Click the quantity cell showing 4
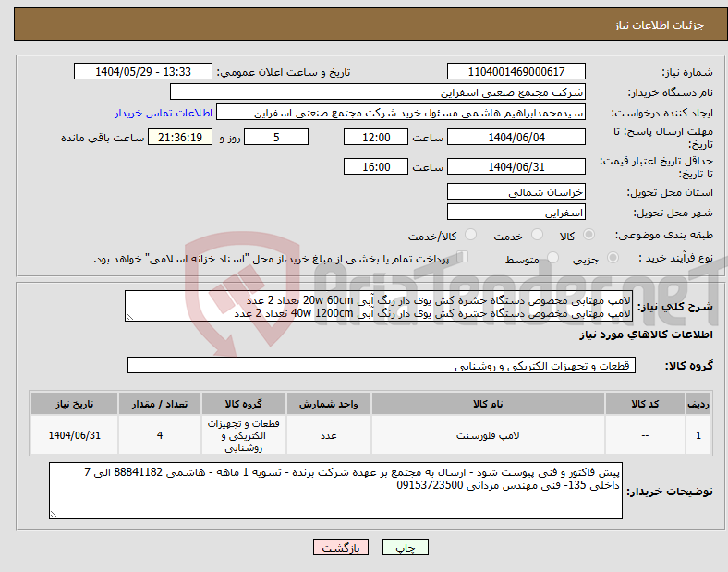The width and height of the screenshot is (728, 572). click(160, 435)
